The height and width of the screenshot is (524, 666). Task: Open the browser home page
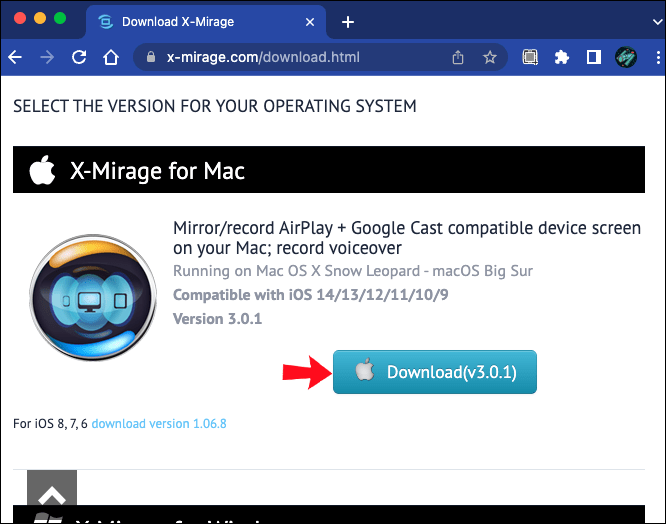[x=111, y=57]
